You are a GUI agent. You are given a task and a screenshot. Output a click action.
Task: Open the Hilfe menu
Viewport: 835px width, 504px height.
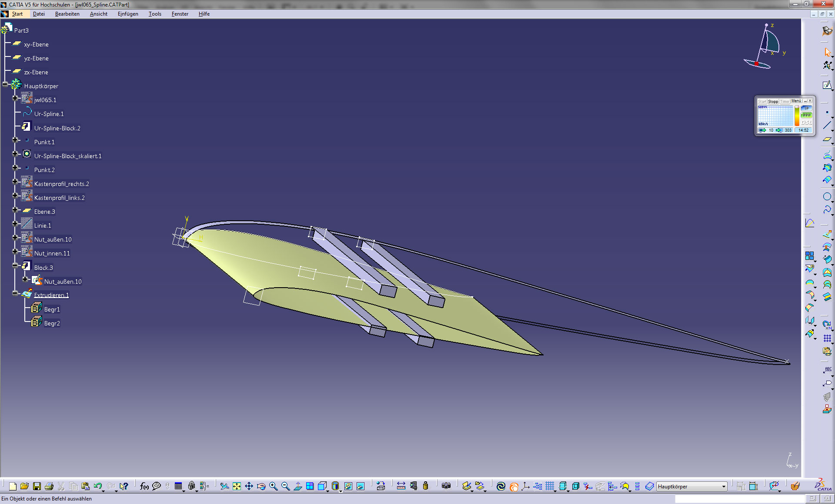[x=204, y=14]
